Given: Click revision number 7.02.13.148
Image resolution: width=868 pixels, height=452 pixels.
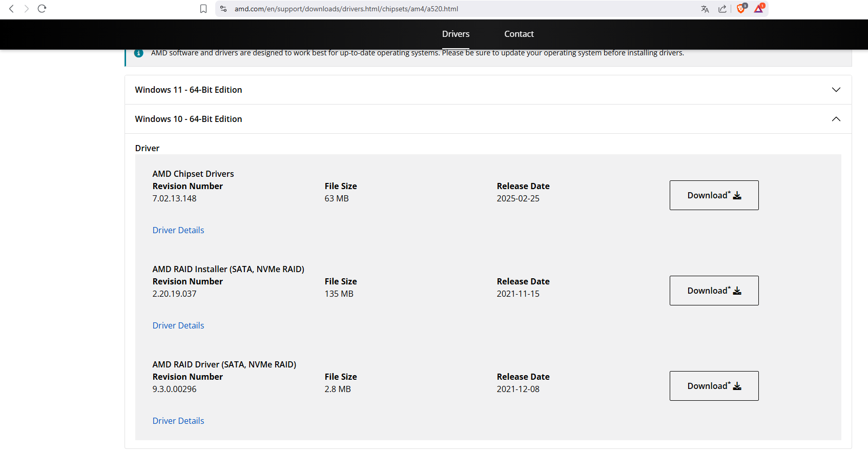Looking at the screenshot, I should pos(174,198).
